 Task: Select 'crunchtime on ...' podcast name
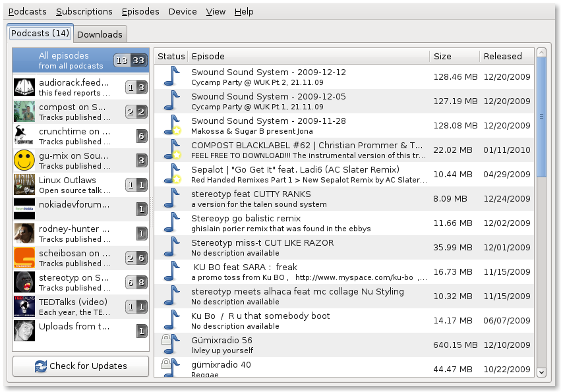pyautogui.click(x=74, y=131)
